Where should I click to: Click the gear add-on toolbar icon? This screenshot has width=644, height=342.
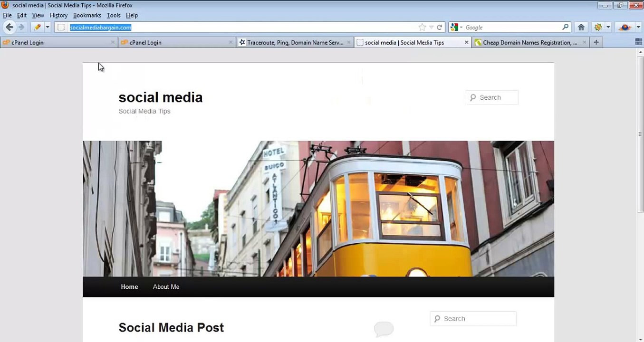point(598,27)
